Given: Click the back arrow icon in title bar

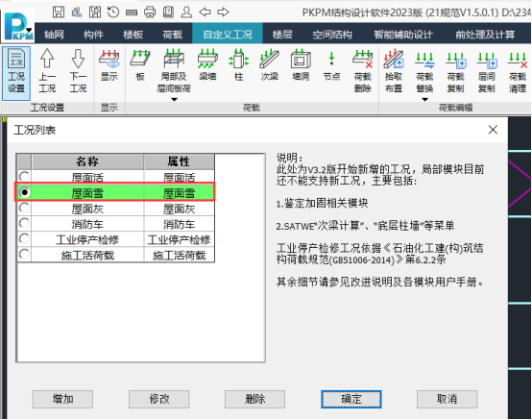Looking at the screenshot, I should point(205,12).
